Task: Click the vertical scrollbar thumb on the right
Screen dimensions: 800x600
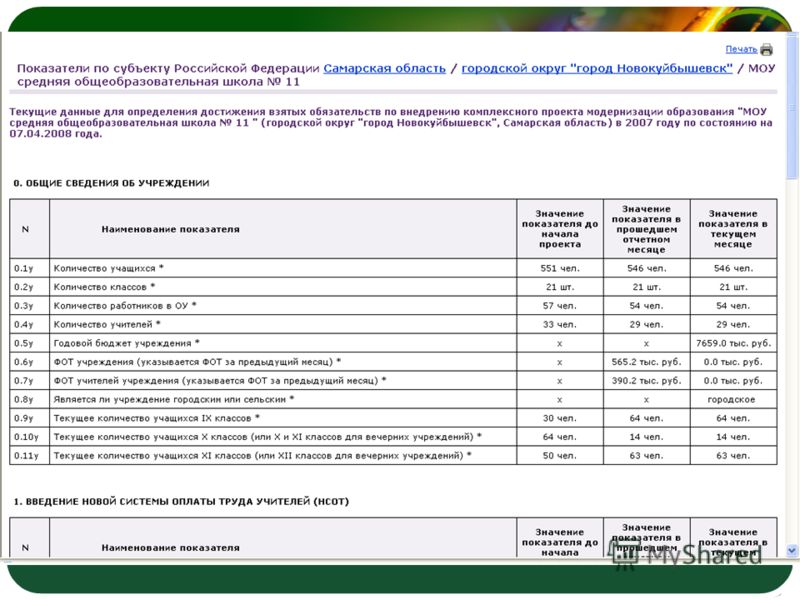Action: coord(792,107)
